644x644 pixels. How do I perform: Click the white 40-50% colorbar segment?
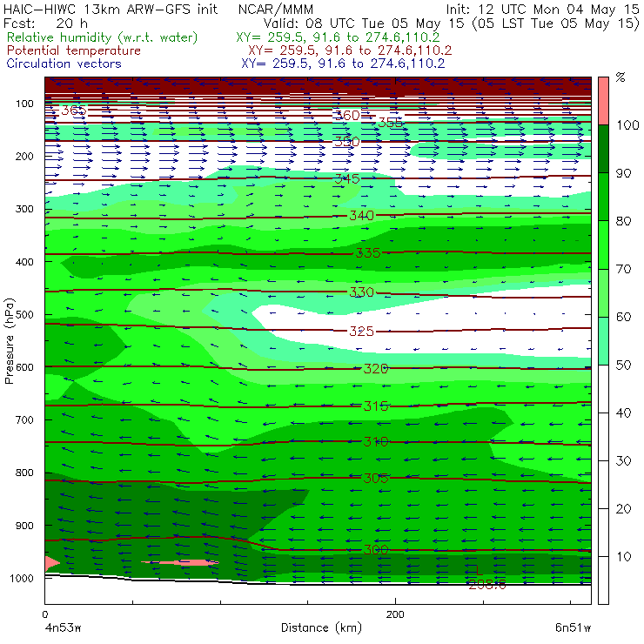click(x=603, y=388)
